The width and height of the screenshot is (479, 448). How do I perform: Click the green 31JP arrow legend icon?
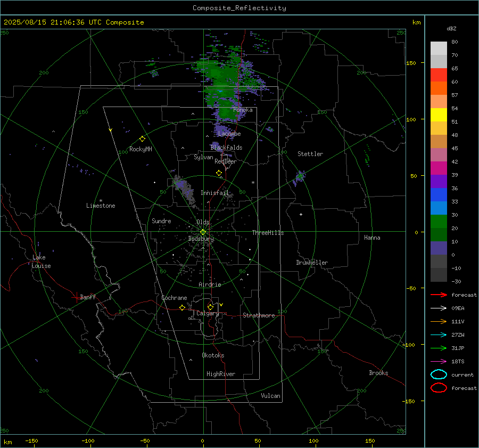coord(439,348)
